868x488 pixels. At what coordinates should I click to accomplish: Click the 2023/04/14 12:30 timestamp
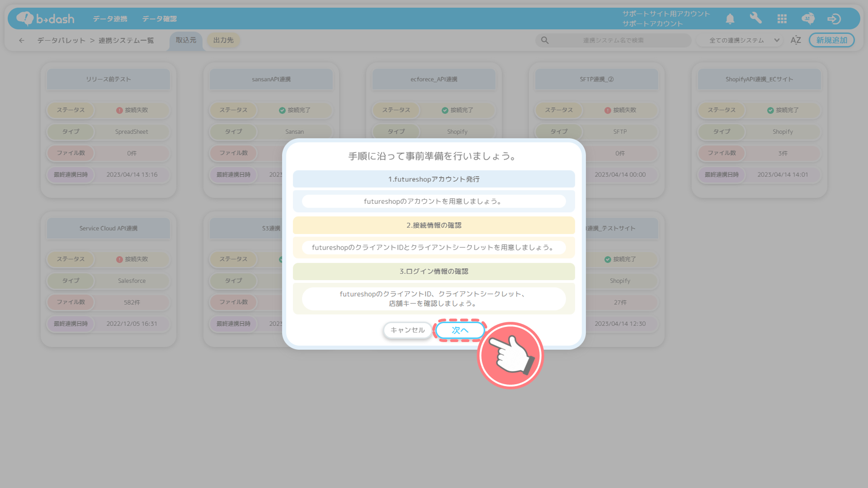coord(620,324)
